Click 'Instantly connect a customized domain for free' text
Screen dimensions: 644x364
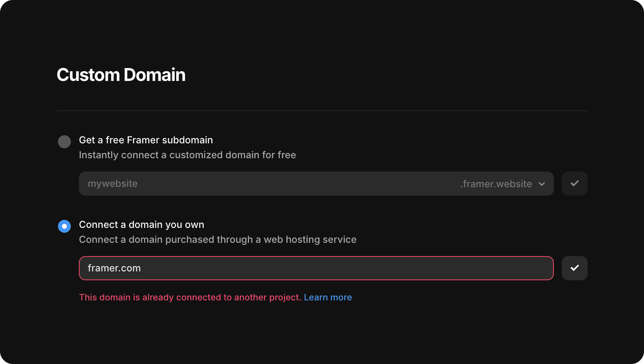187,155
